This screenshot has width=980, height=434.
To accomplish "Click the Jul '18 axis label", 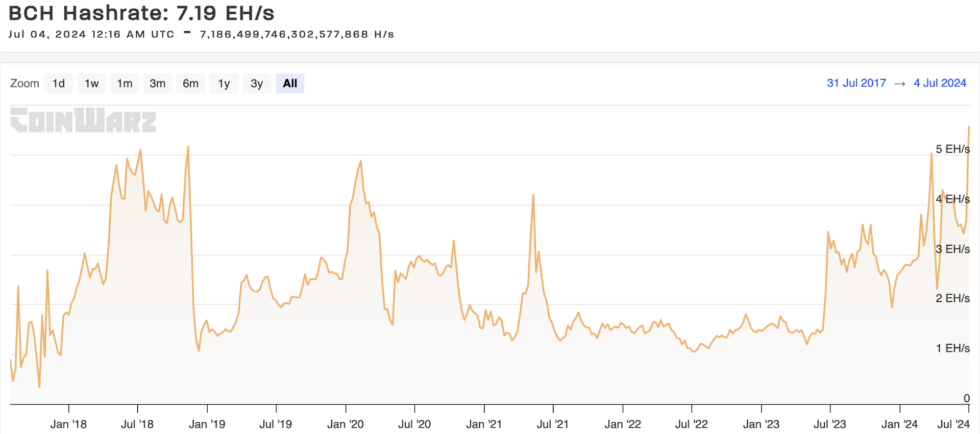I will click(x=137, y=424).
